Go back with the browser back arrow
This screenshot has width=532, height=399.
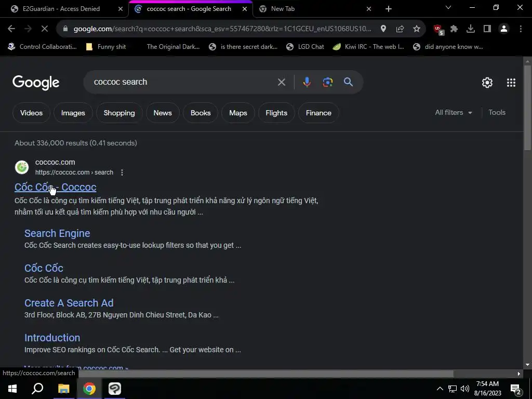(x=11, y=29)
